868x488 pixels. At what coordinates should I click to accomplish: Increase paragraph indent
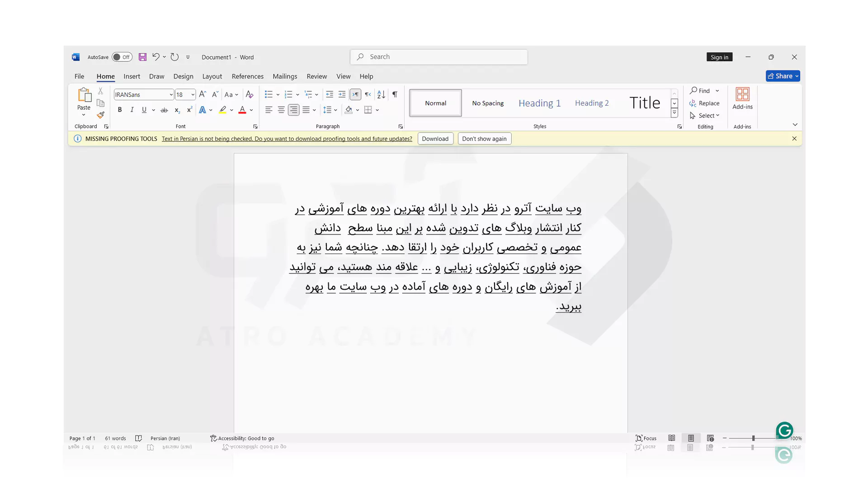(342, 94)
